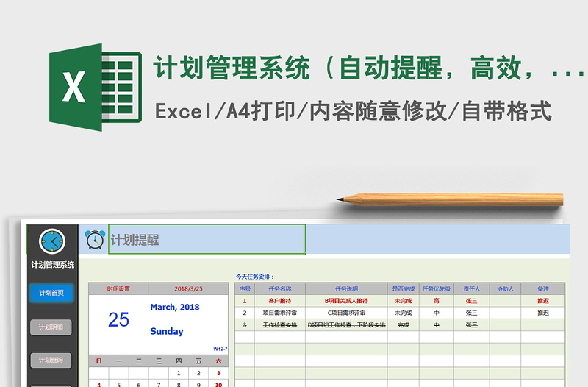Open the 计划查询 sidebar button

[51, 360]
